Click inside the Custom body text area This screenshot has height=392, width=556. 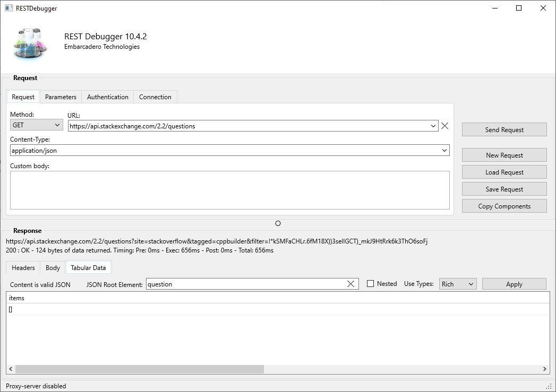pyautogui.click(x=230, y=190)
